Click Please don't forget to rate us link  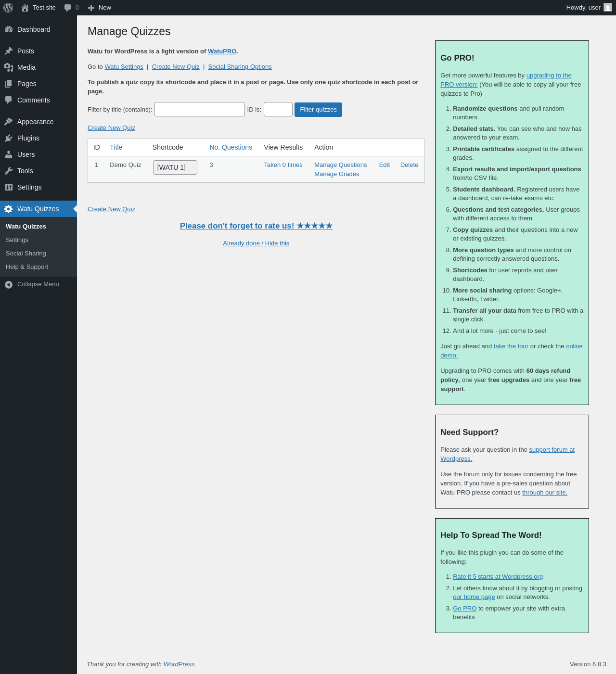(256, 226)
